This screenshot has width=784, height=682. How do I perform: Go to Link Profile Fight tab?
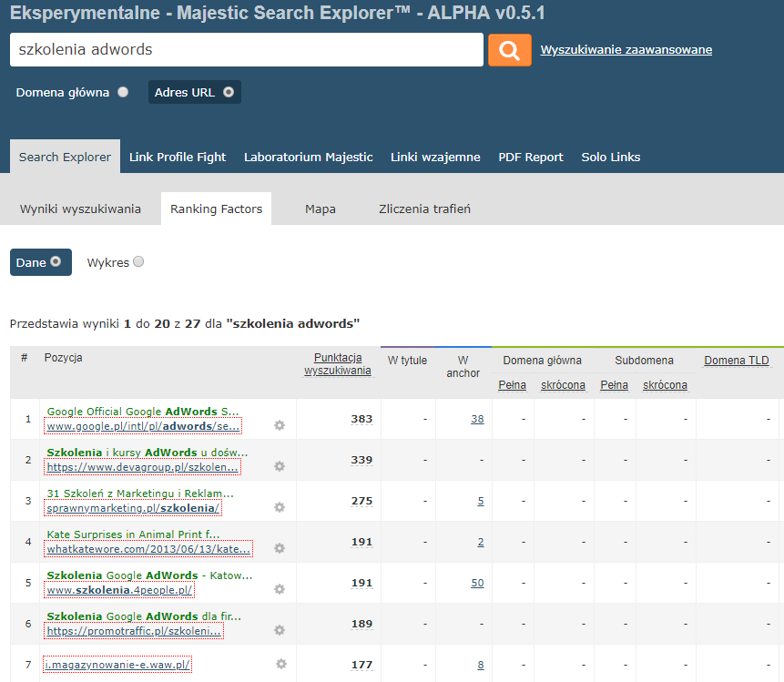178,157
